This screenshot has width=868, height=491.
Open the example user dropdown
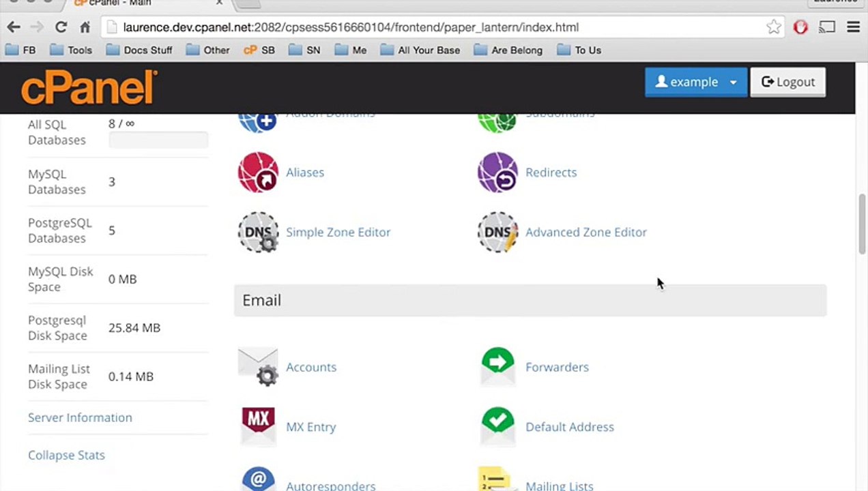(x=696, y=82)
